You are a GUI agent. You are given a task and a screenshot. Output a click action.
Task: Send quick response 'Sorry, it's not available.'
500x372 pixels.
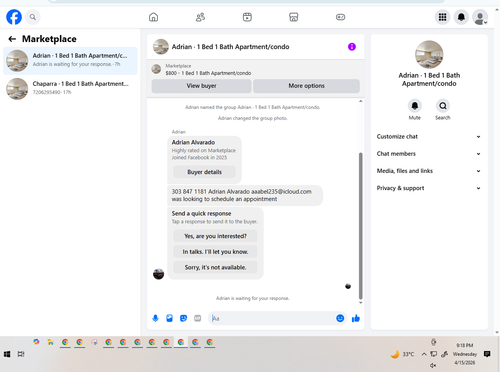pyautogui.click(x=215, y=267)
